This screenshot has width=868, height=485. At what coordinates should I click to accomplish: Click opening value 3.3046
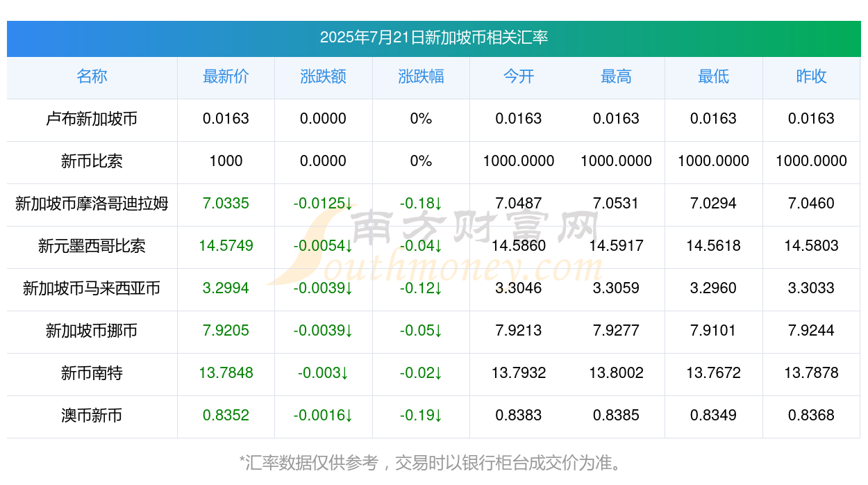(519, 288)
